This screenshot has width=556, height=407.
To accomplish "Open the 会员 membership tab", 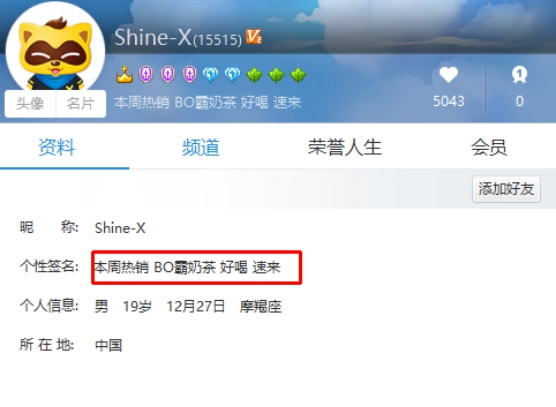I will pos(489,147).
